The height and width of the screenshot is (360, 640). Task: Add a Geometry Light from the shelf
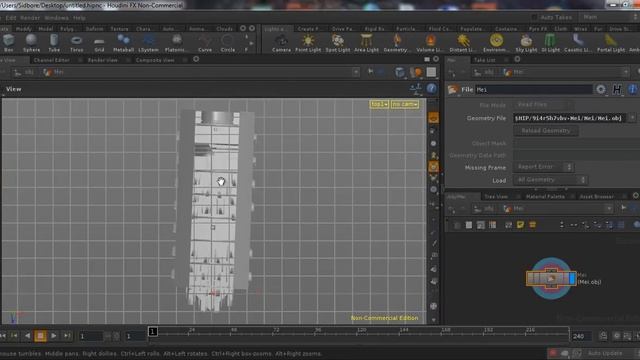pos(396,43)
